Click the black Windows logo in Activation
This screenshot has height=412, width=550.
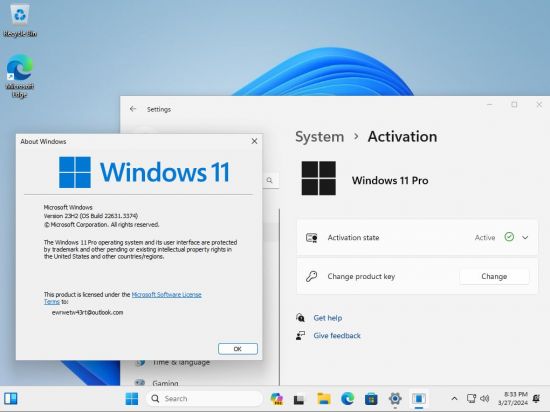[x=318, y=178]
